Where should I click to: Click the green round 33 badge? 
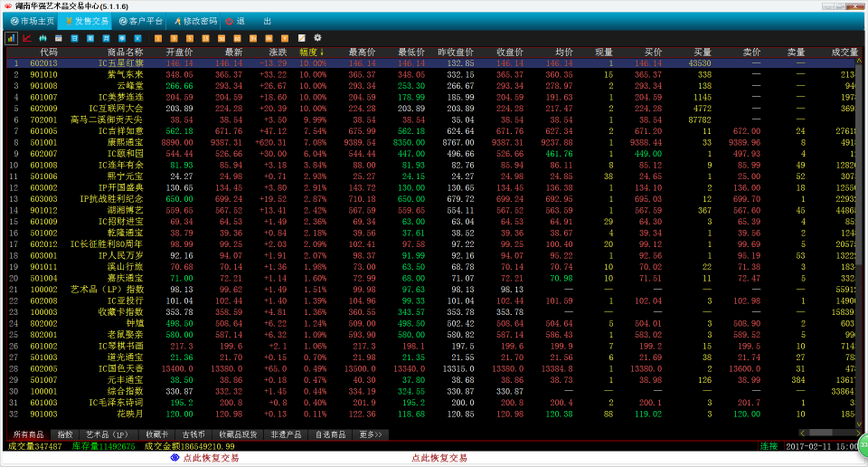pos(863,445)
